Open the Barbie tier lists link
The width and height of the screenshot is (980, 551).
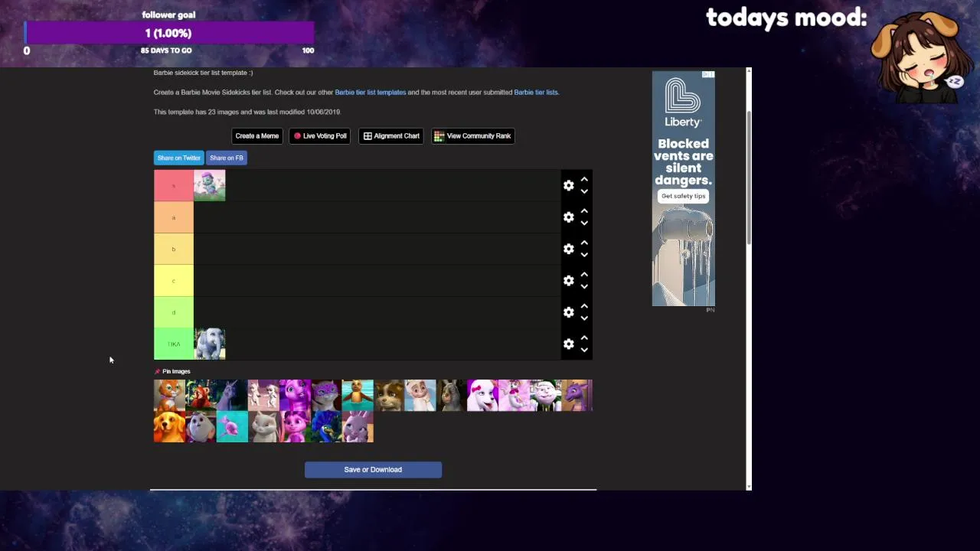coord(536,93)
